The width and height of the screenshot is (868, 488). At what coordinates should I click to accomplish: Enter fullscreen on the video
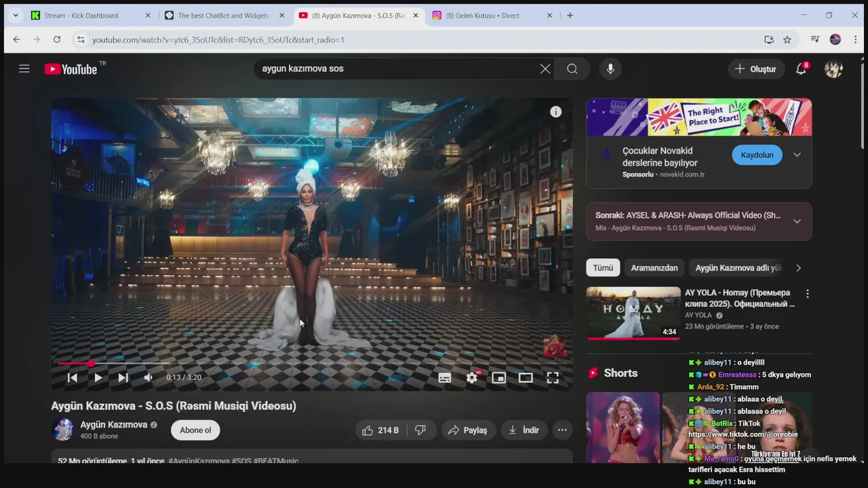[x=553, y=378]
